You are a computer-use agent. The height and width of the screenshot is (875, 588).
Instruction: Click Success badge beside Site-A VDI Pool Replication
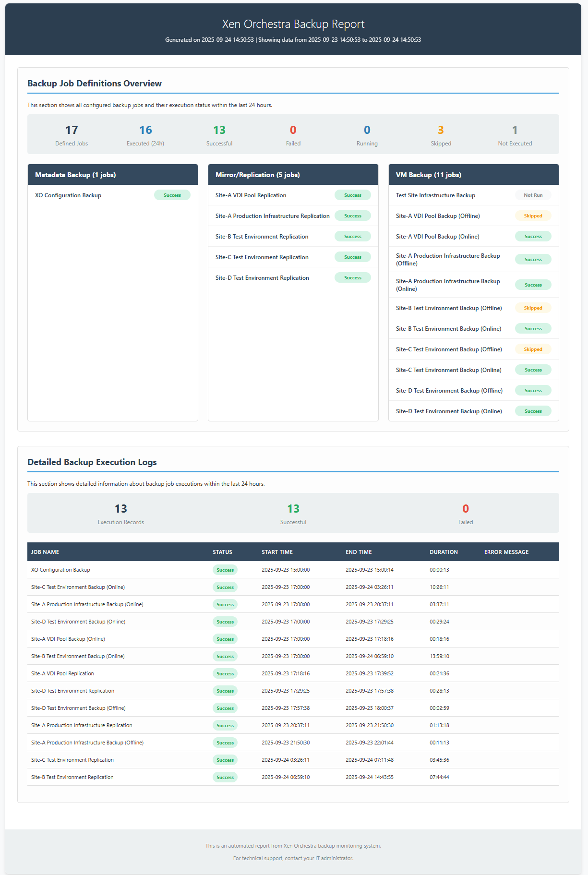[x=353, y=195]
